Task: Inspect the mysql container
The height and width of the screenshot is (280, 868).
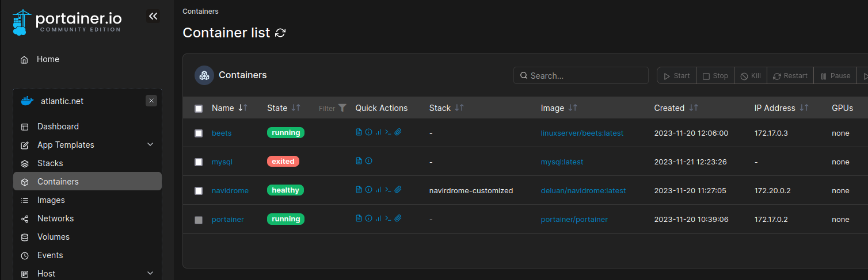Action: tap(368, 161)
